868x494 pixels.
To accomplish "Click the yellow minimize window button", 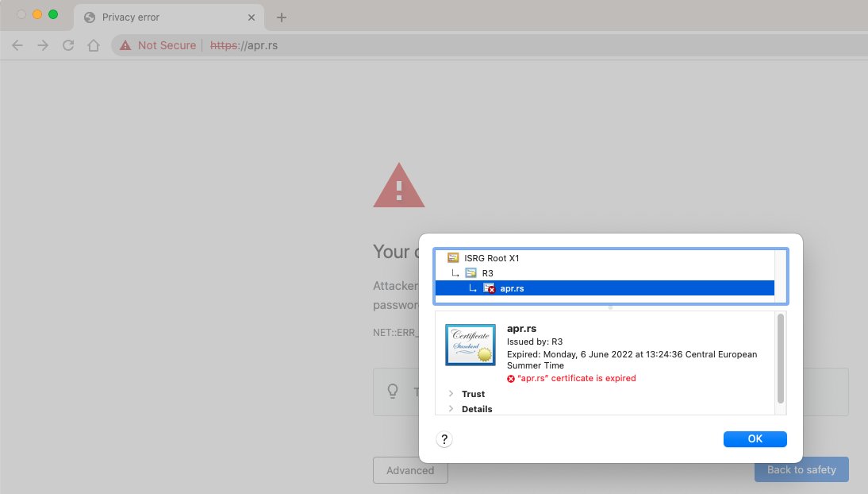I will pos(37,14).
